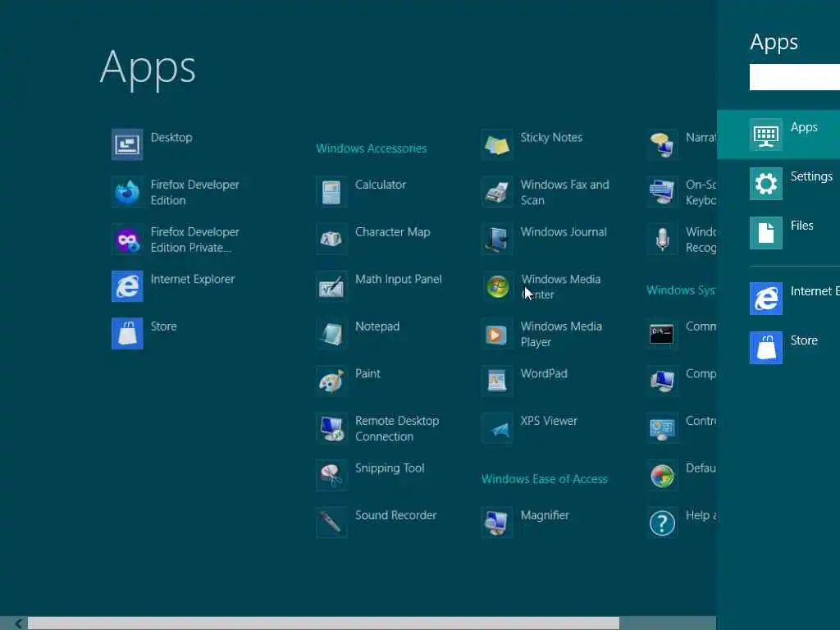Launch the Default Programs icon
This screenshot has height=630, width=840.
(x=663, y=475)
